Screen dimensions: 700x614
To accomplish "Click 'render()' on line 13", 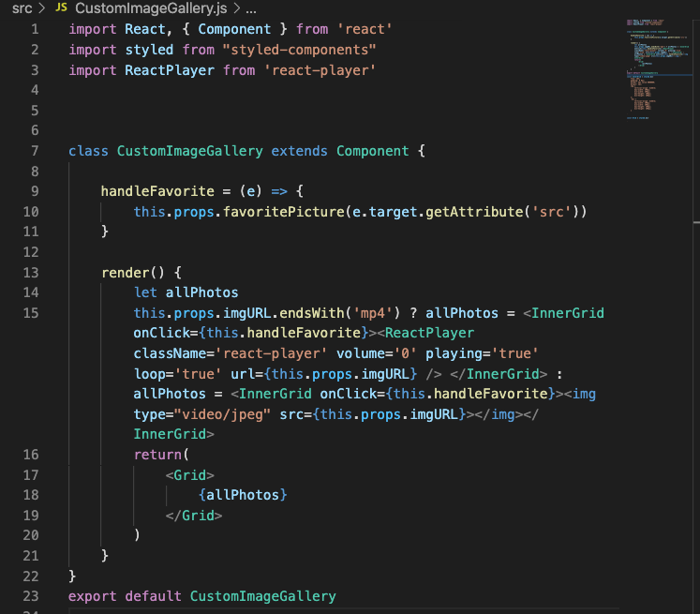I will pyautogui.click(x=132, y=273).
